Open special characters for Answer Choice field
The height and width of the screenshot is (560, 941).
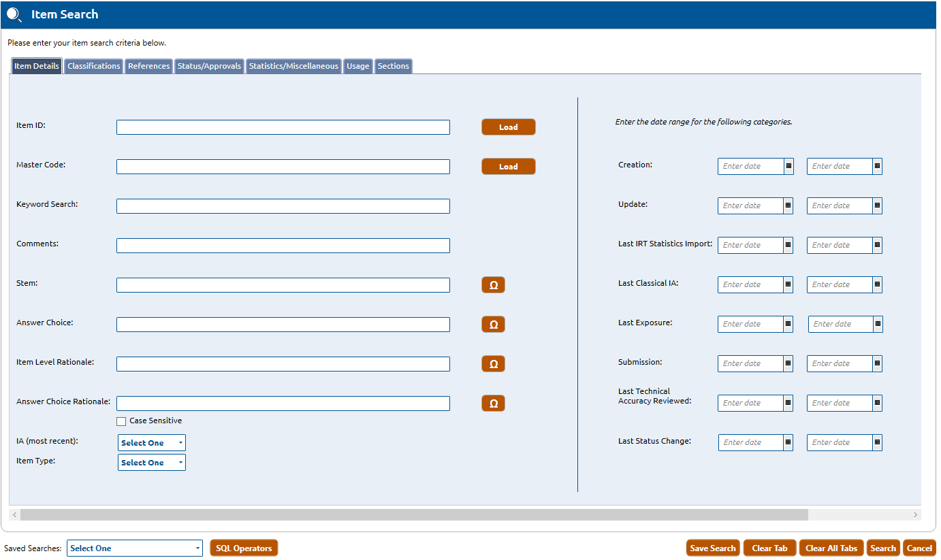(493, 325)
